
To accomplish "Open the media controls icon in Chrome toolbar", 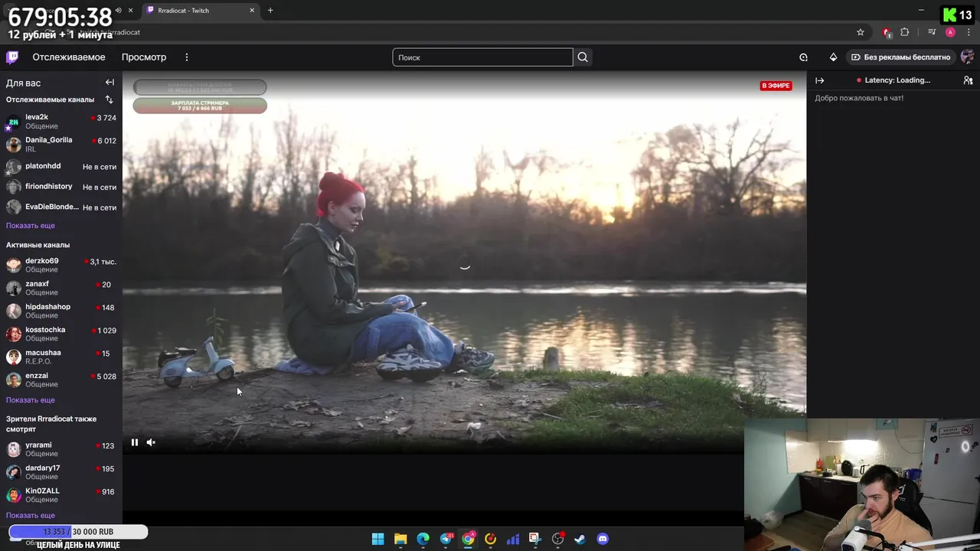I will 932,32.
